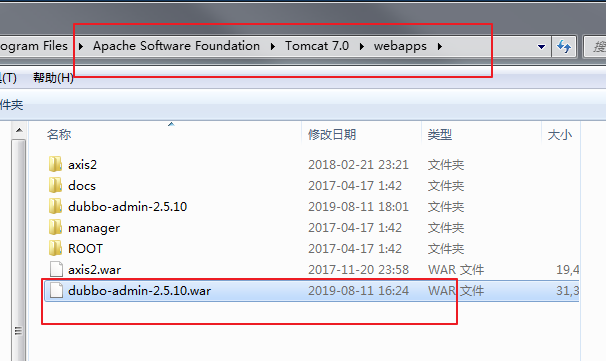Go to Program Files breadcrumb

point(34,46)
